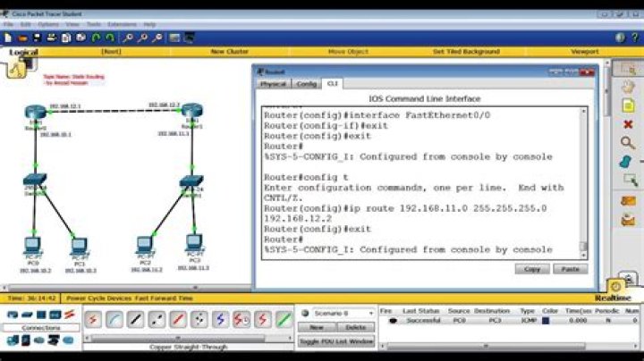Click New scenario button
This screenshot has height=361, width=644.
click(x=317, y=327)
